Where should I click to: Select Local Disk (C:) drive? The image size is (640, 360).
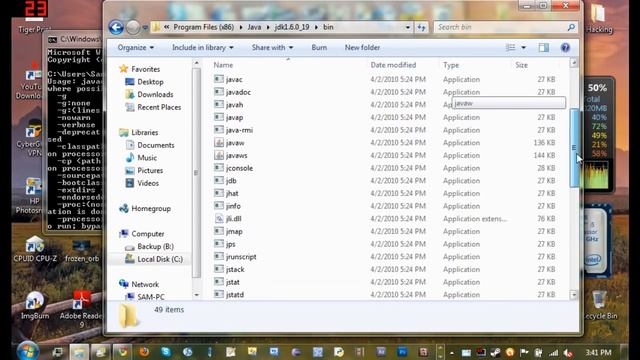pyautogui.click(x=160, y=259)
